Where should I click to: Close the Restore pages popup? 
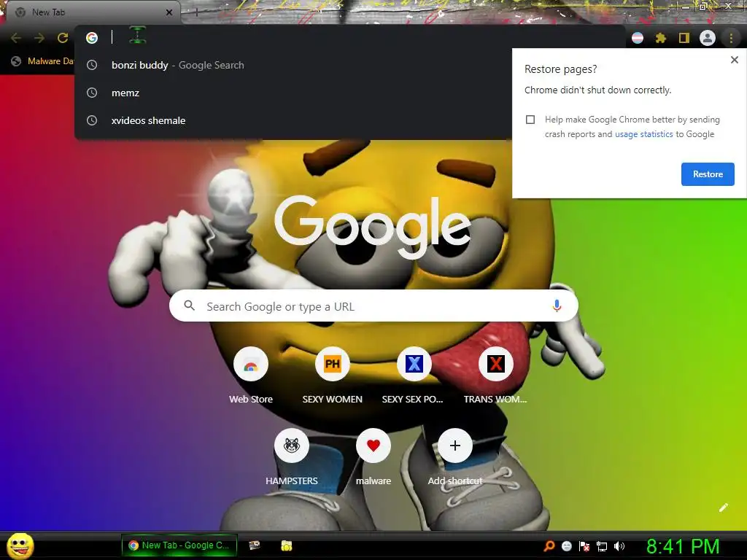735,60
